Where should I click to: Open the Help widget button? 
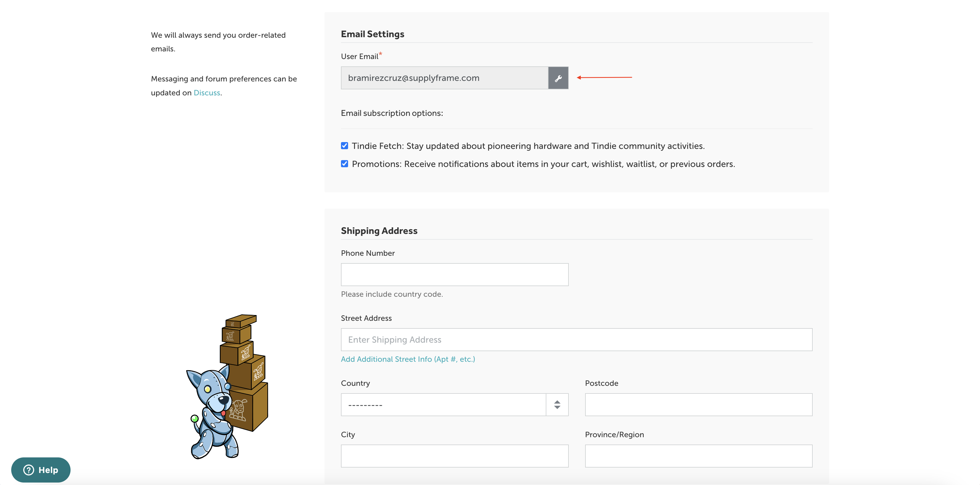(41, 470)
